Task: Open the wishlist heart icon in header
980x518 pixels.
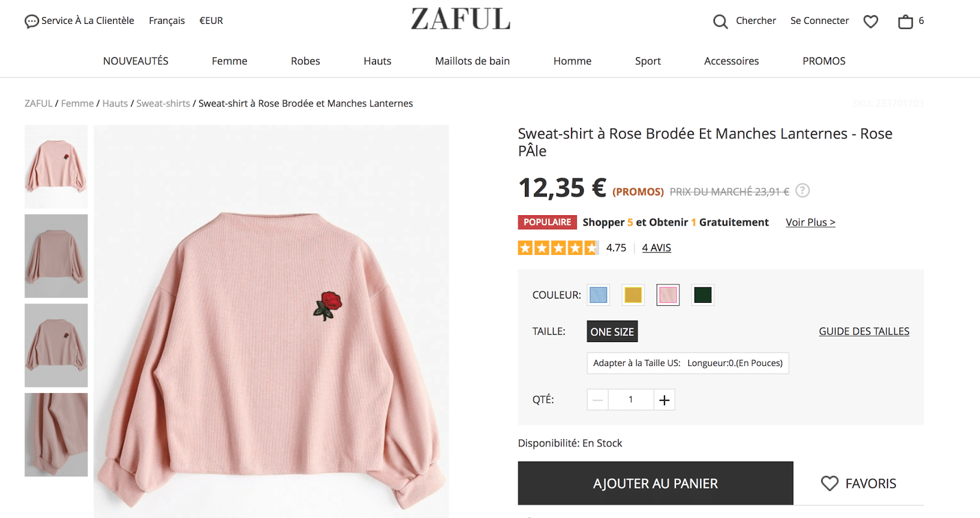Action: 870,21
